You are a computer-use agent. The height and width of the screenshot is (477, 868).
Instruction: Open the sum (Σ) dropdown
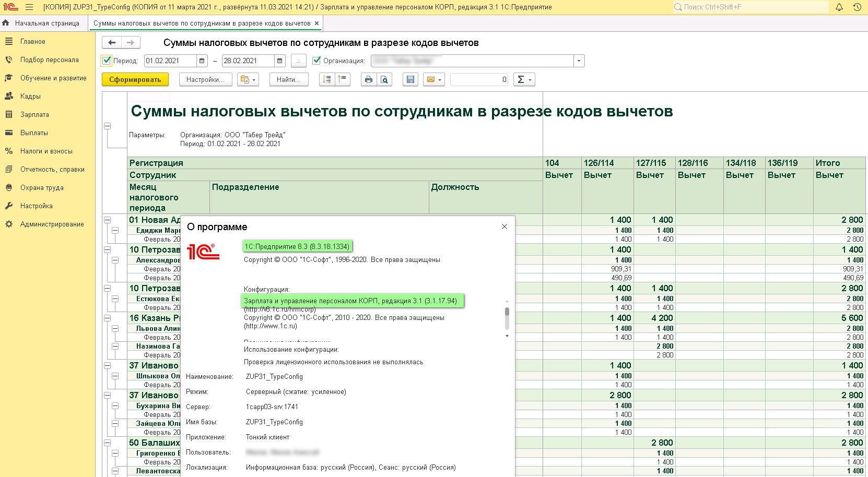(x=524, y=79)
